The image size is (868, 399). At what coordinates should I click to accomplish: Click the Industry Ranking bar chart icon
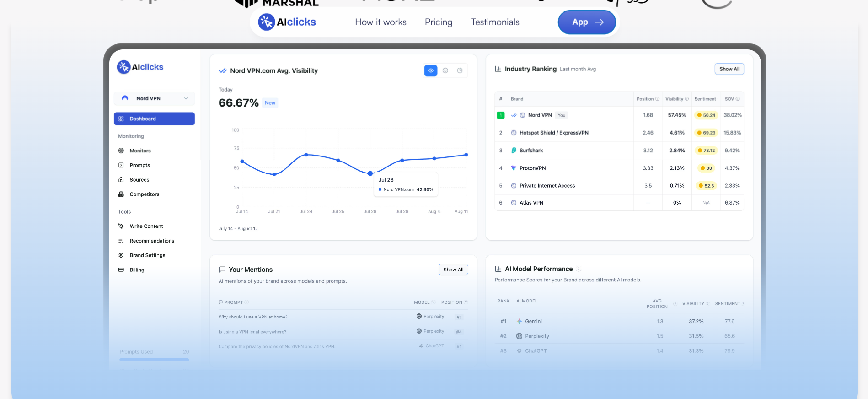click(x=498, y=69)
